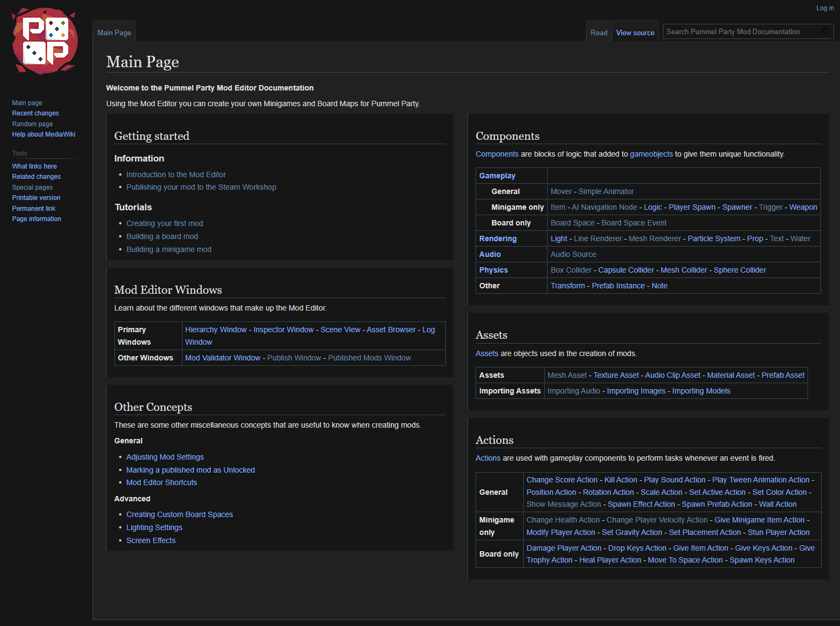This screenshot has height=626, width=840.
Task: Open Special pages link
Action: tap(32, 188)
